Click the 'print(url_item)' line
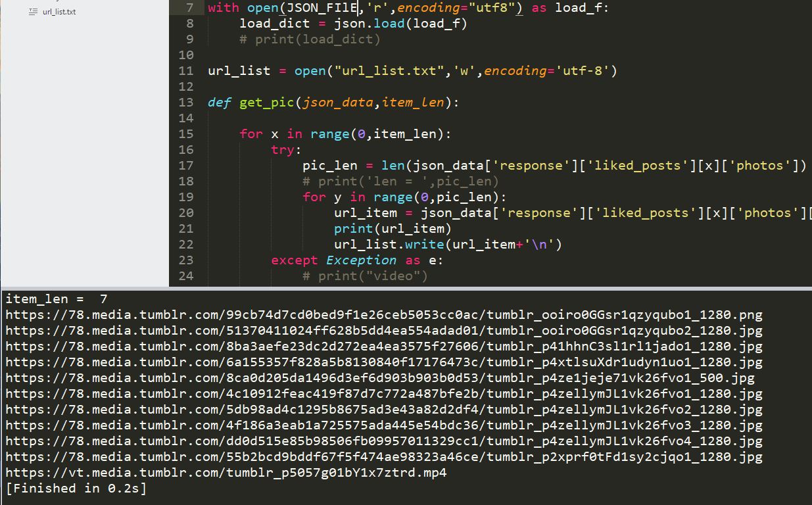 [393, 229]
